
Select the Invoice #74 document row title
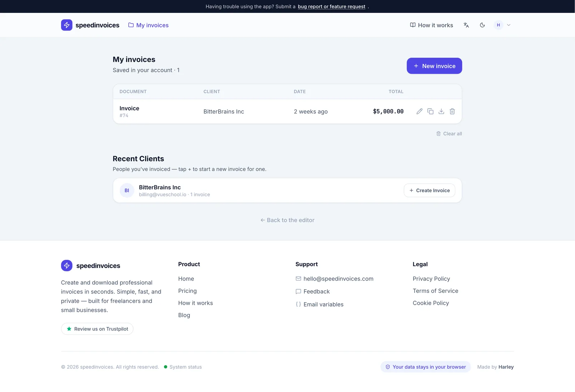129,109
